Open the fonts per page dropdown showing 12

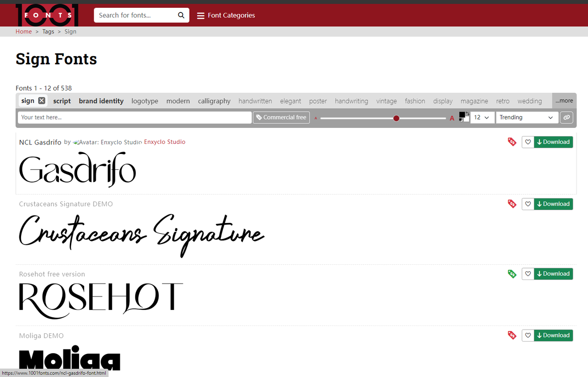(482, 118)
